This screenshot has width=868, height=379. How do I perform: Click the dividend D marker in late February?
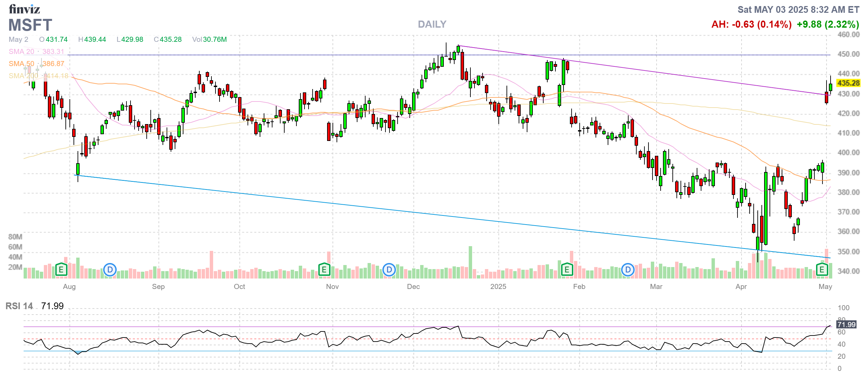[x=628, y=270]
